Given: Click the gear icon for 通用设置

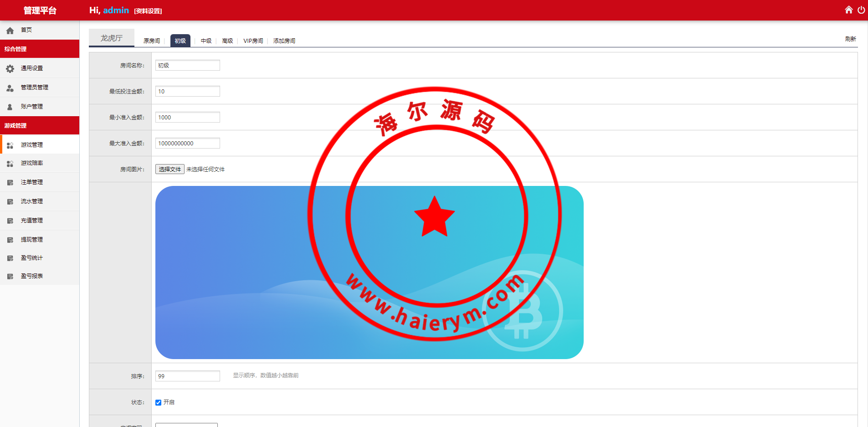Looking at the screenshot, I should pyautogui.click(x=10, y=69).
